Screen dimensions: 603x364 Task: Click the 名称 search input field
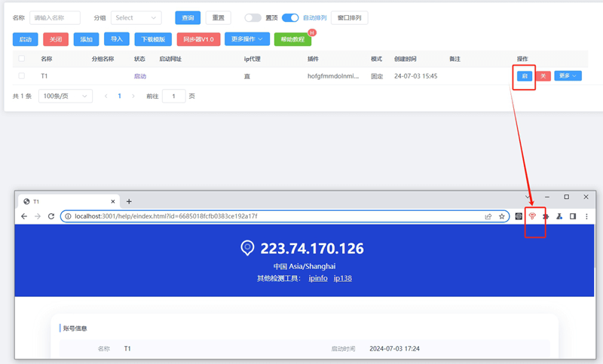[x=55, y=17]
